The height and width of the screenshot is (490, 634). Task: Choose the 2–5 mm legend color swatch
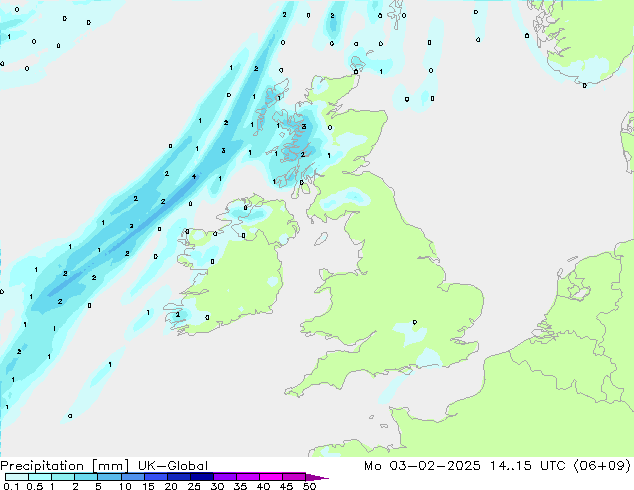[86, 477]
